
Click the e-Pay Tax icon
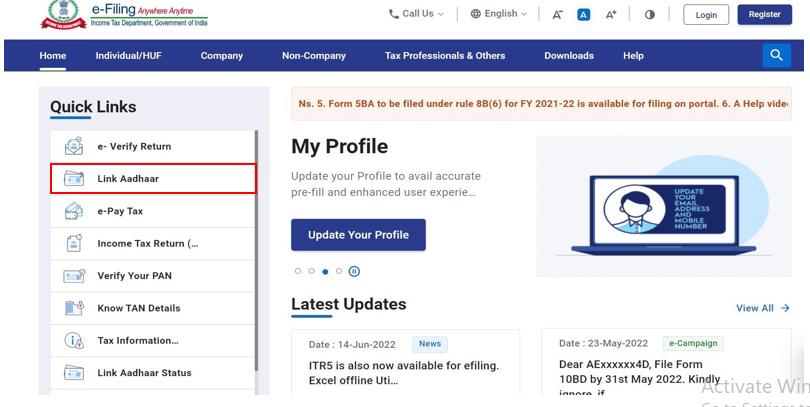click(x=74, y=211)
